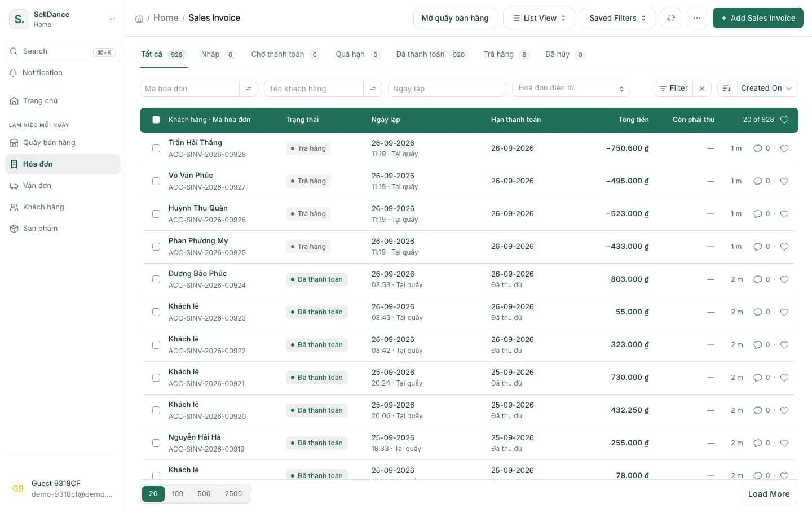The width and height of the screenshot is (812, 508).
Task: Click the SellDance S logo
Action: (x=19, y=19)
